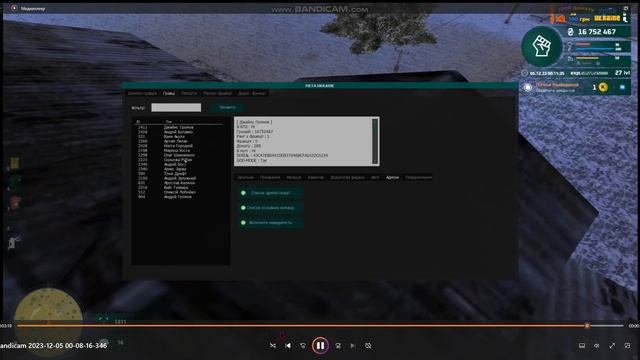Click the fuel pump icon on left edge
This screenshot has height=360, width=640.
pyautogui.click(x=13, y=242)
